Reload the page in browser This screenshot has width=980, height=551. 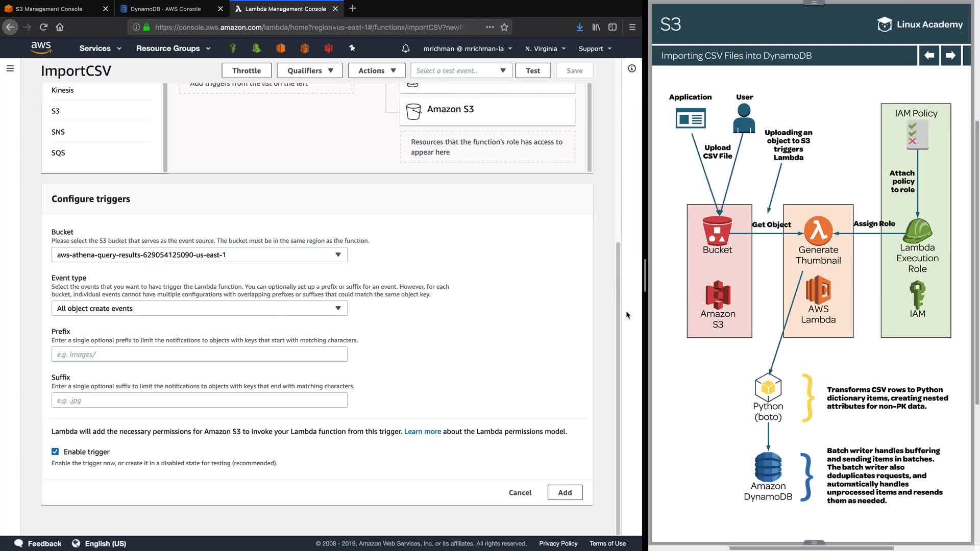coord(43,27)
